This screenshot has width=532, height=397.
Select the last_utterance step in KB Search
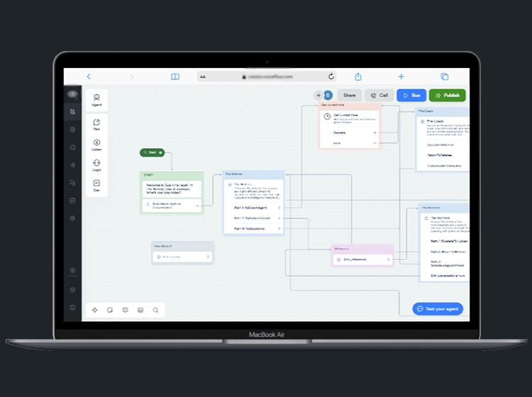coord(362,259)
